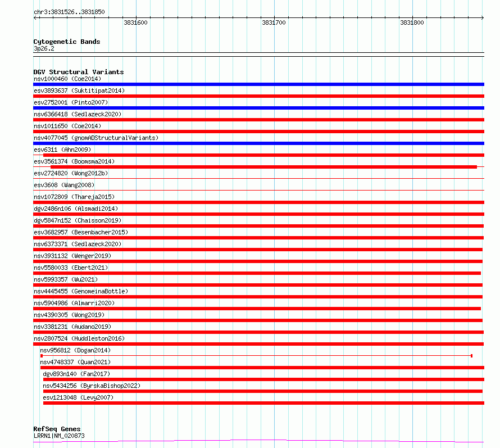The width and height of the screenshot is (500, 448).
Task: Click the esv2752001 (Pinto2007) label
Action: (x=71, y=102)
